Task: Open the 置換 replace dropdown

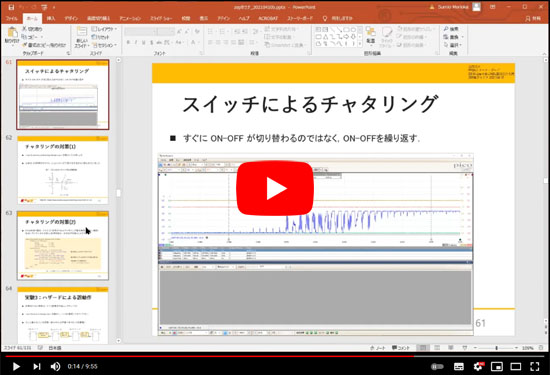Action: coord(454,37)
